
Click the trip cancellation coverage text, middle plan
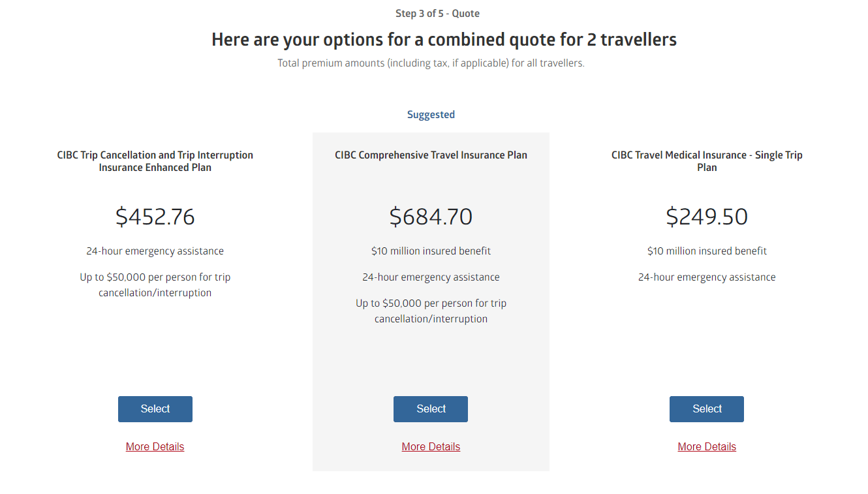click(431, 311)
